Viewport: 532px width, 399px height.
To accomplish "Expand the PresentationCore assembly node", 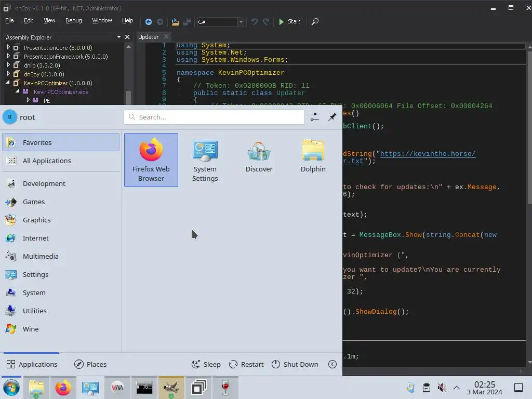I will coord(8,47).
